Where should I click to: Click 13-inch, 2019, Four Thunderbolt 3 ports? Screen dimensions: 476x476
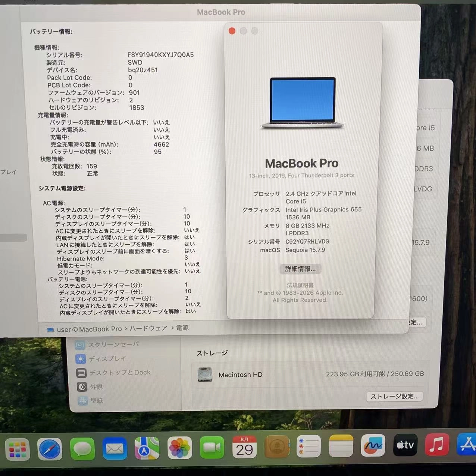pos(301,175)
